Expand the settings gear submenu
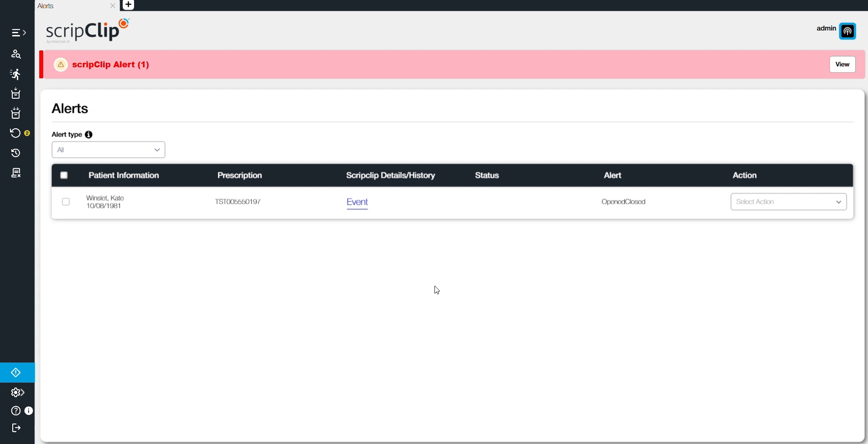The height and width of the screenshot is (444, 868). (17, 392)
